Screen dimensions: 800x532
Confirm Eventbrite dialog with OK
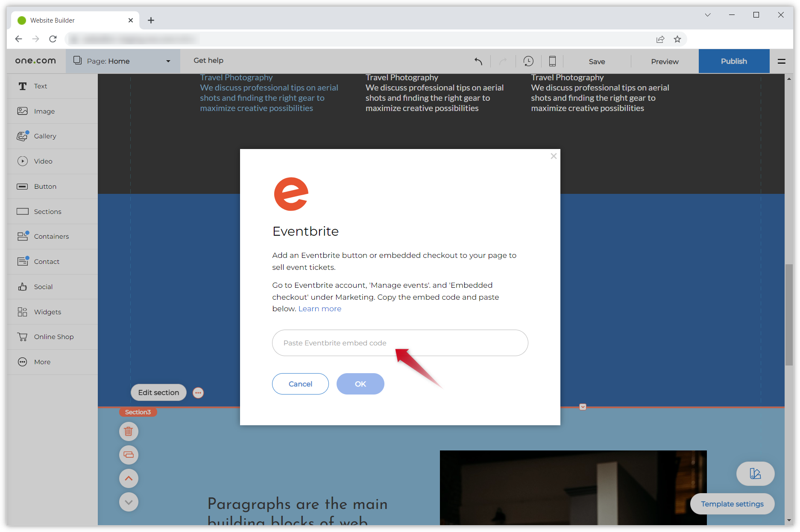360,383
